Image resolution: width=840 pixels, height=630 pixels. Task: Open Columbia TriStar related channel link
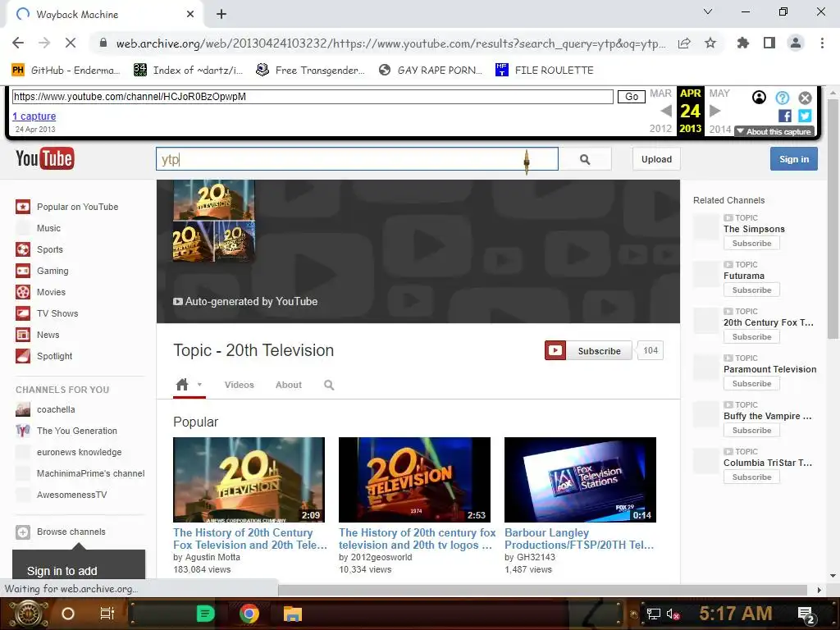(x=767, y=463)
